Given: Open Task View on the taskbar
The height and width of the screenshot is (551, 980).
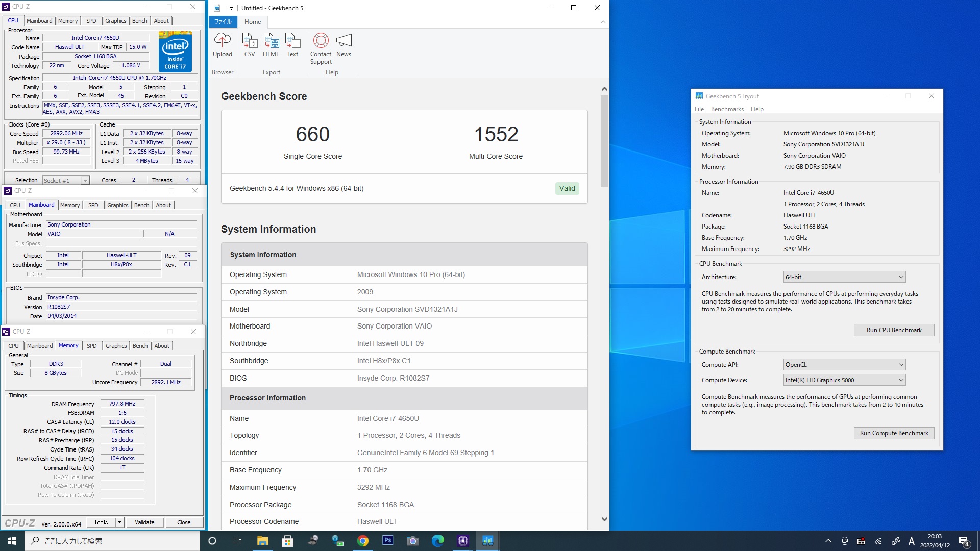Looking at the screenshot, I should [x=237, y=541].
